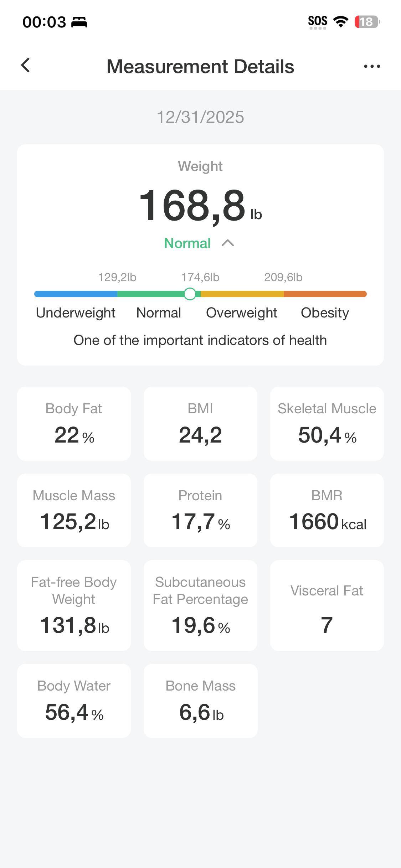View Subcutaneous Fat Percentage card
This screenshot has height=868, width=401.
pyautogui.click(x=200, y=605)
